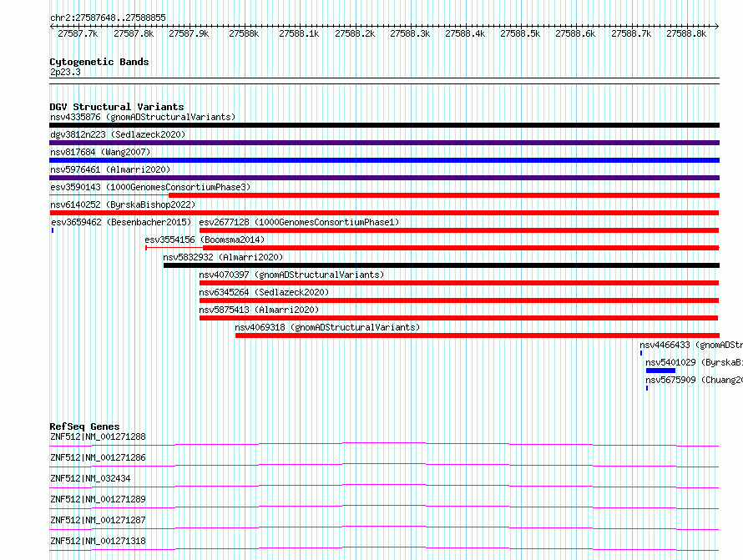Click the Cytogenetic Bands track title
The width and height of the screenshot is (743, 560).
pos(99,62)
